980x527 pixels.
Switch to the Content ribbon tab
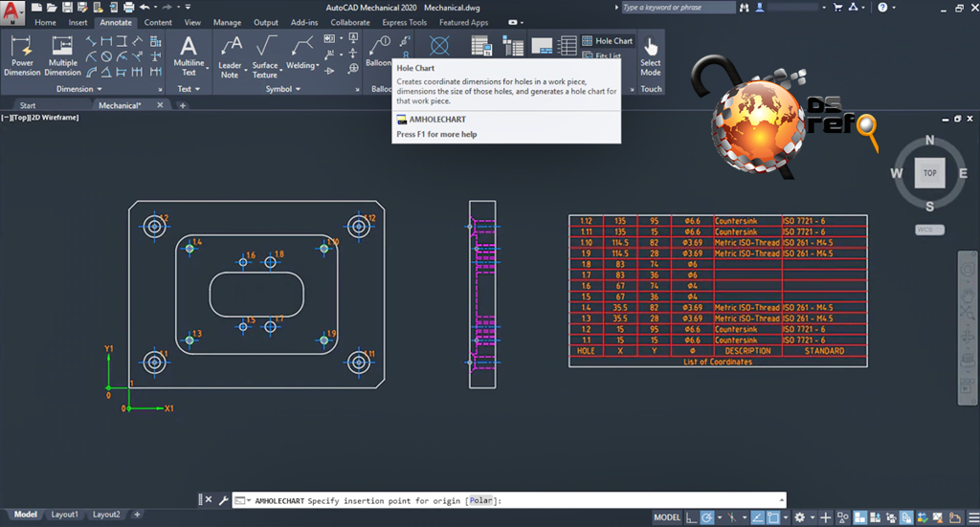(158, 23)
